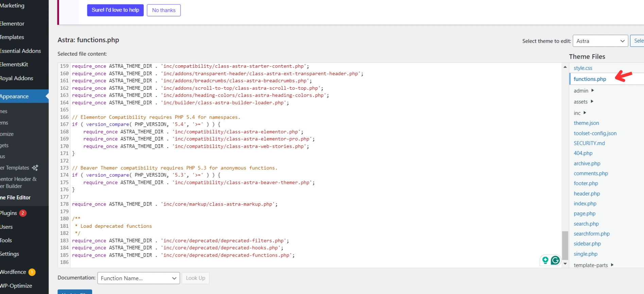The width and height of the screenshot is (644, 294).
Task: Open comments.php file
Action: [x=591, y=173]
